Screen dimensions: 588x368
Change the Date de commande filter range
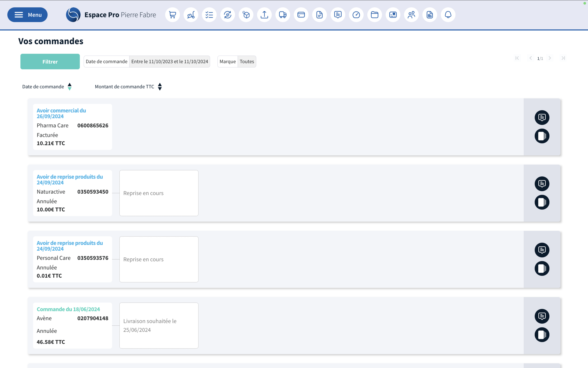[x=147, y=62]
